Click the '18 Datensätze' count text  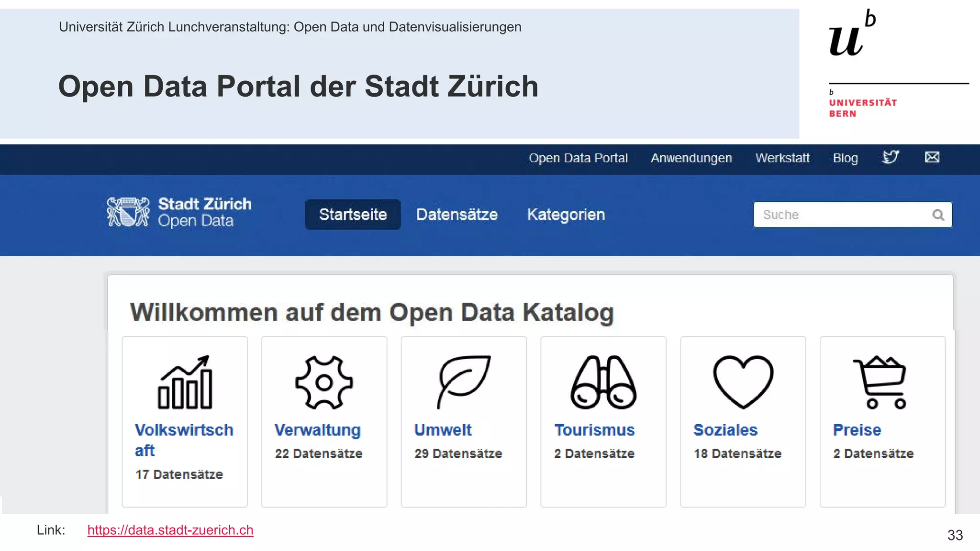tap(738, 453)
